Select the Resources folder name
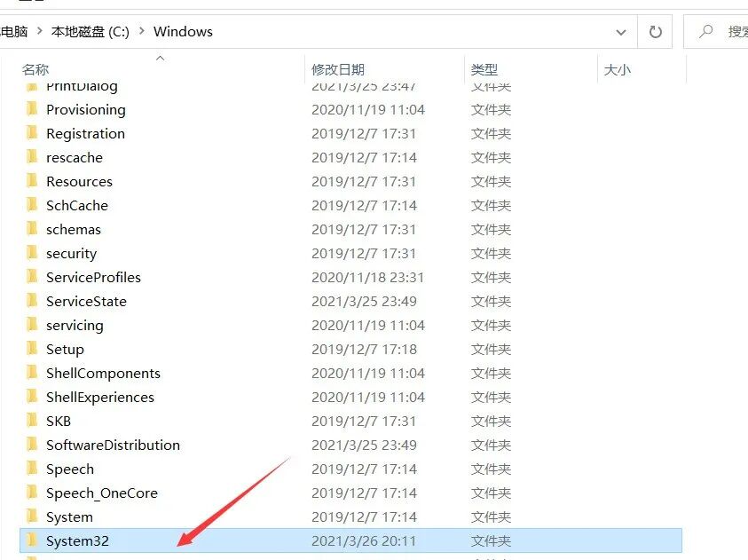Screen dimensions: 748x560 coord(79,182)
